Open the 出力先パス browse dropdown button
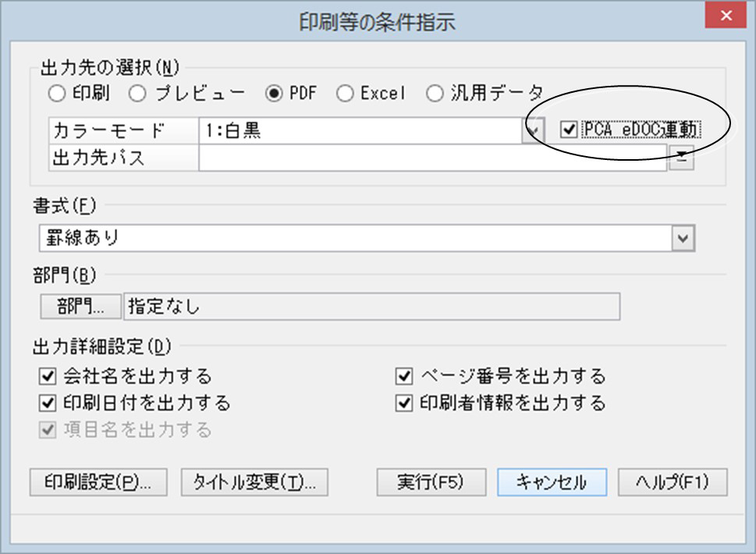Screen dimensions: 756x554 (x=681, y=158)
